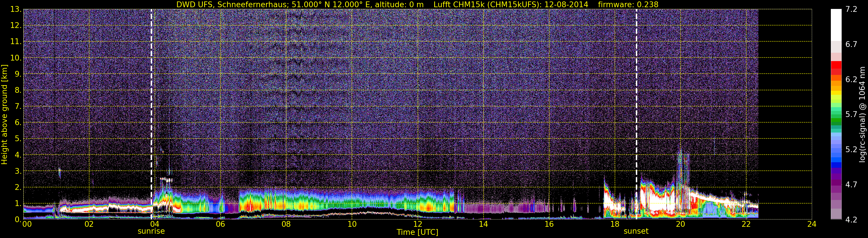Click the "firmware: 0.238" title text
This screenshot has width=868, height=238.
coord(628,4)
